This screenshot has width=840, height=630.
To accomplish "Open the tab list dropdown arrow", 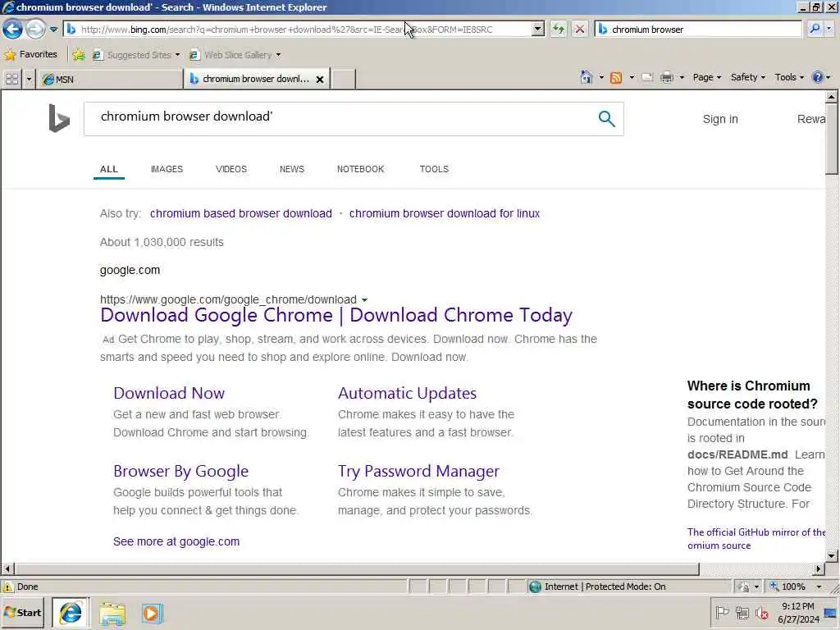I will click(29, 80).
